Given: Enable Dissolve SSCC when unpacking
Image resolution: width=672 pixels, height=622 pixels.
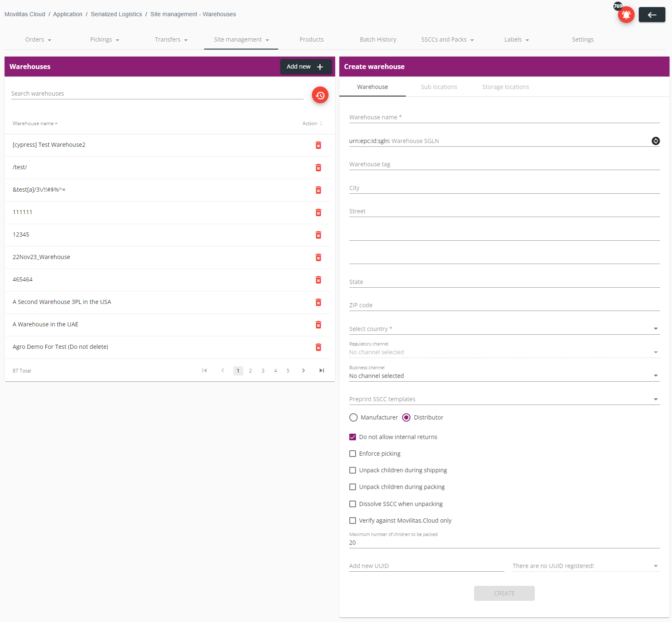Looking at the screenshot, I should tap(353, 504).
